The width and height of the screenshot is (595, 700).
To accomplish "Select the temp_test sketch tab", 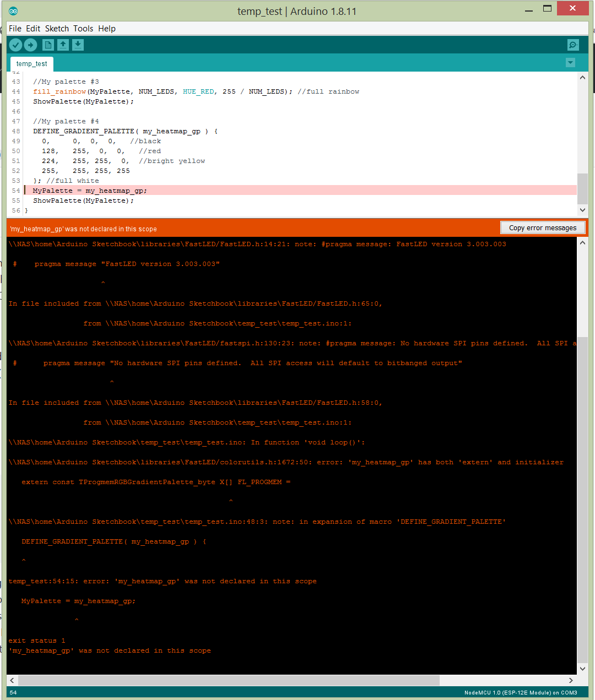I will [31, 64].
